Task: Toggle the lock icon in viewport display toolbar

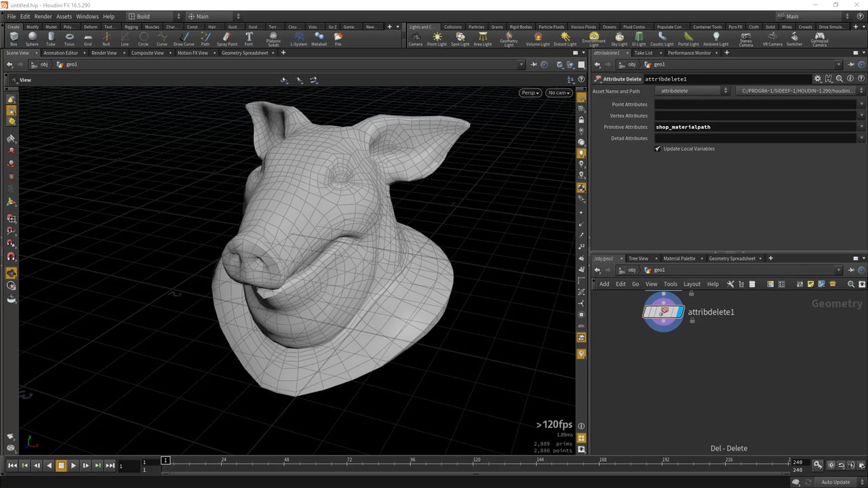Action: tap(581, 120)
